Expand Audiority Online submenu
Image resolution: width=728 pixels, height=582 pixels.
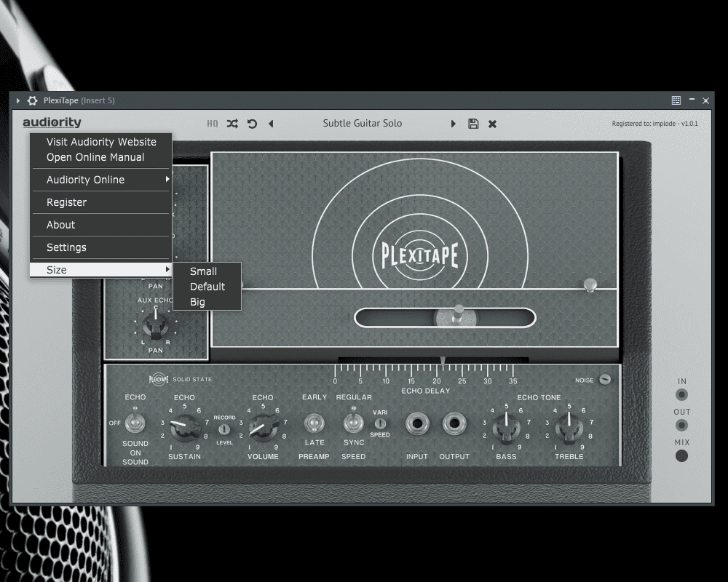click(x=100, y=180)
